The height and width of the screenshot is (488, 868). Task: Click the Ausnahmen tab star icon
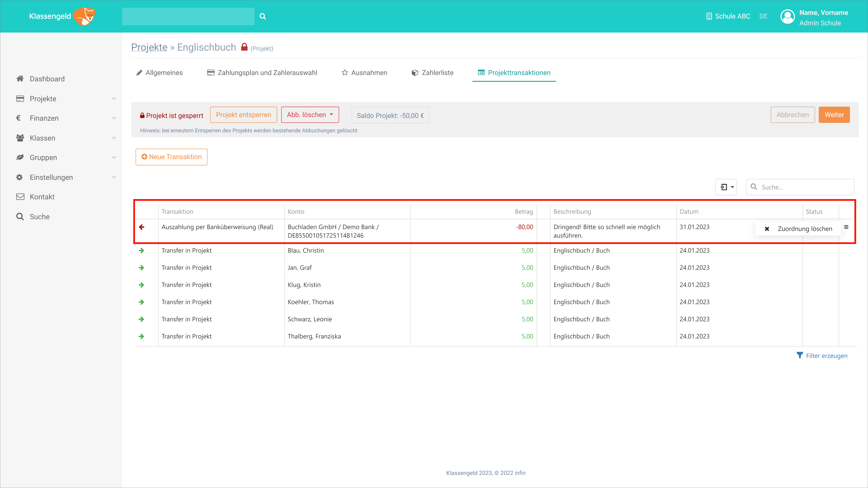pos(344,72)
